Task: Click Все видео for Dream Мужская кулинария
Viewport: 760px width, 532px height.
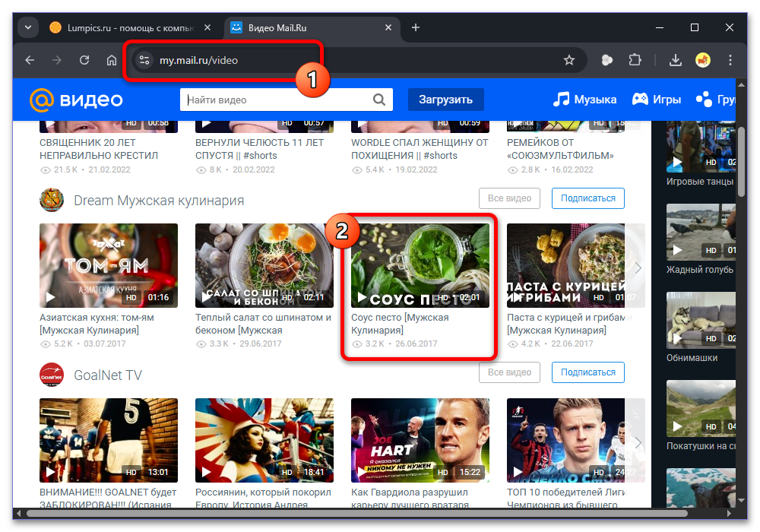Action: 509,198
